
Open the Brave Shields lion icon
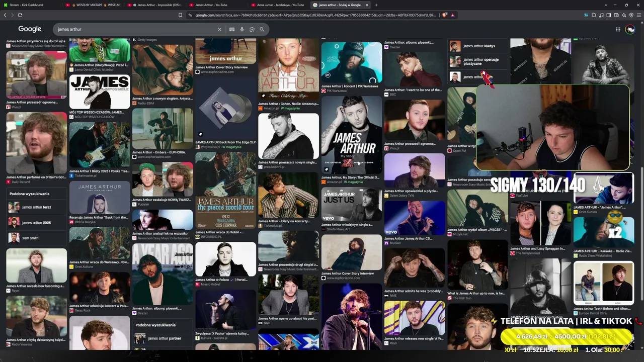445,15
